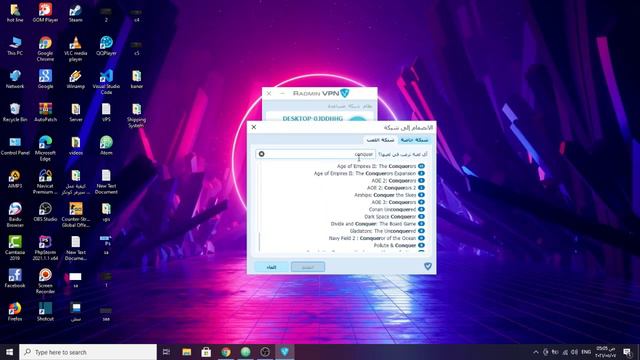
Task: Select 'Navy Field 2 : Conqueror of the Ocean'
Action: click(377, 238)
